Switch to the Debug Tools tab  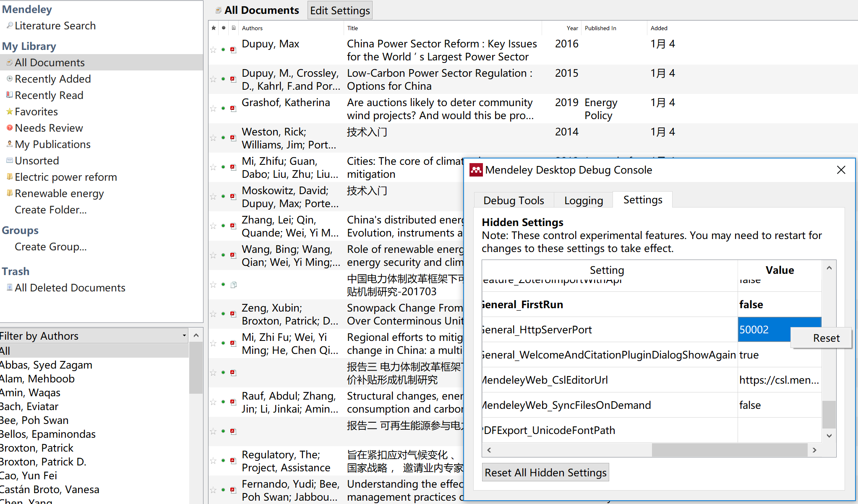[514, 200]
